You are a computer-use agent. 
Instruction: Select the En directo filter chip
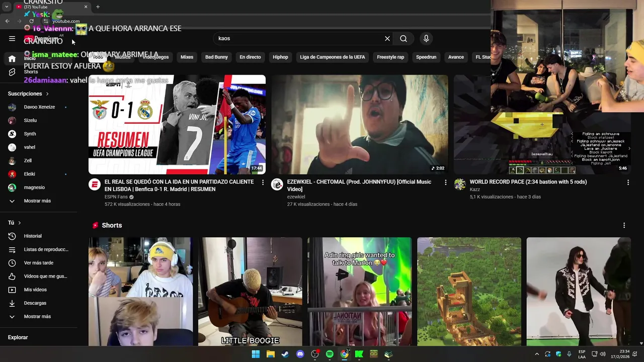(x=250, y=57)
